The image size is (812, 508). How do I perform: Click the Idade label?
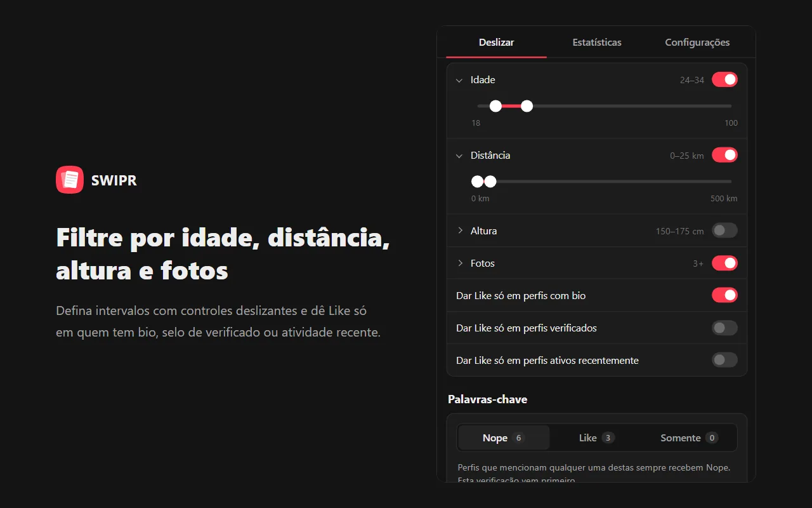pyautogui.click(x=483, y=80)
